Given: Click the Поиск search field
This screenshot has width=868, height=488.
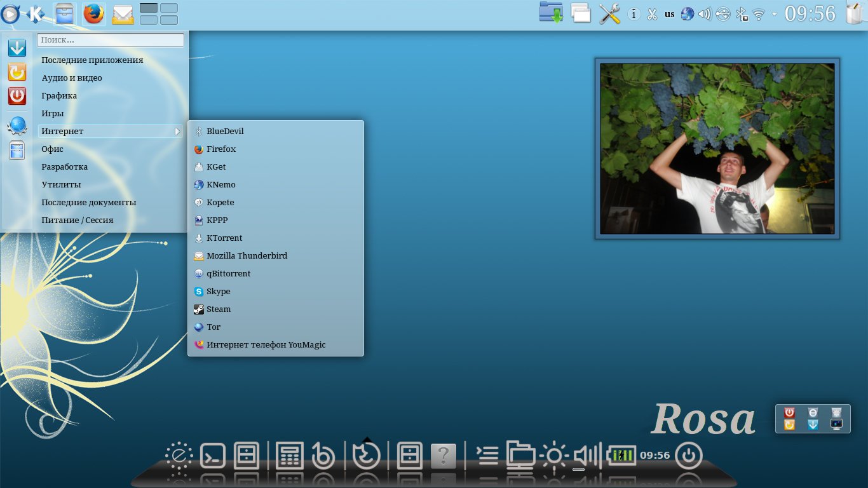Looking at the screenshot, I should (111, 40).
